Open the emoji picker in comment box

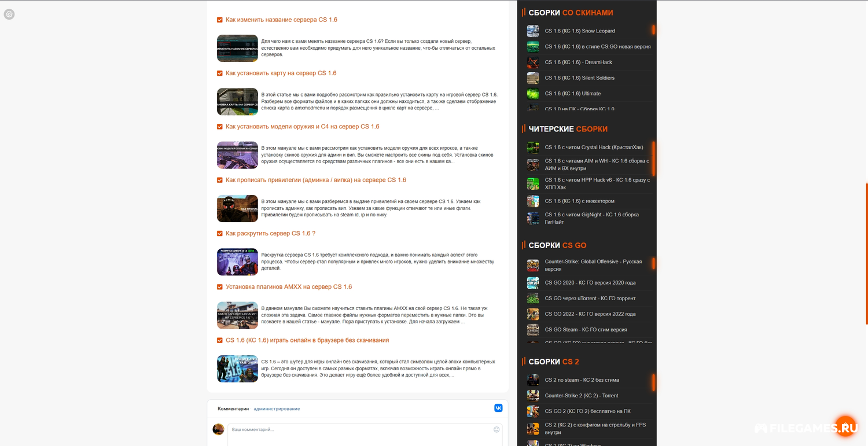tap(496, 430)
